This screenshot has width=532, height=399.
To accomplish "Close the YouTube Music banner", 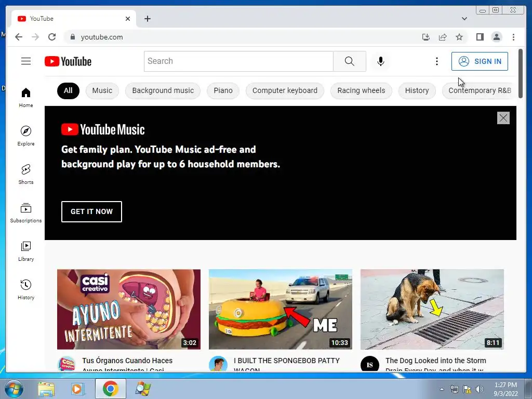I will click(503, 118).
